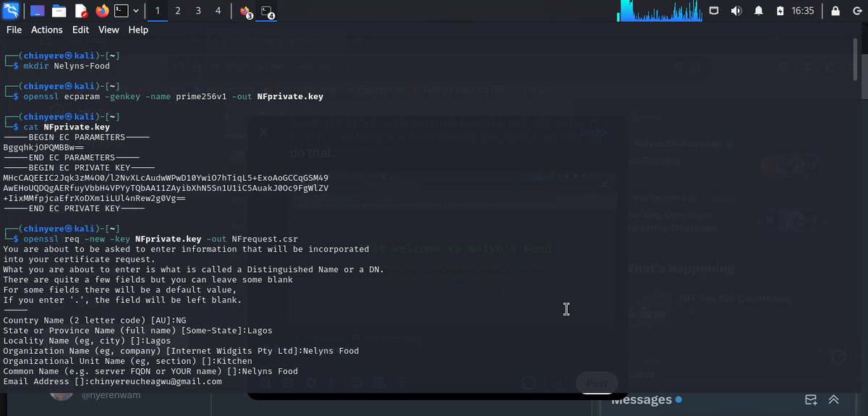Click the 'BEGIN EC PARAMETERS' line
The height and width of the screenshot is (416, 868).
click(77, 137)
